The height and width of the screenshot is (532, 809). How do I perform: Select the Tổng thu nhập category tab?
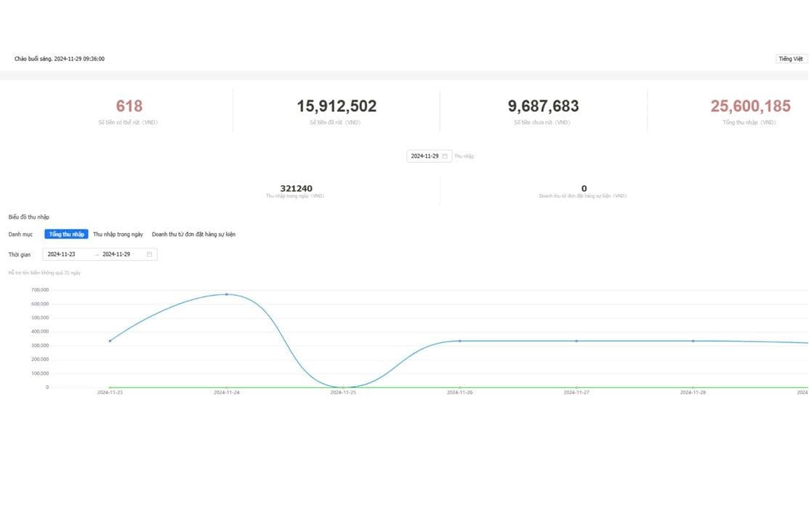tap(66, 234)
